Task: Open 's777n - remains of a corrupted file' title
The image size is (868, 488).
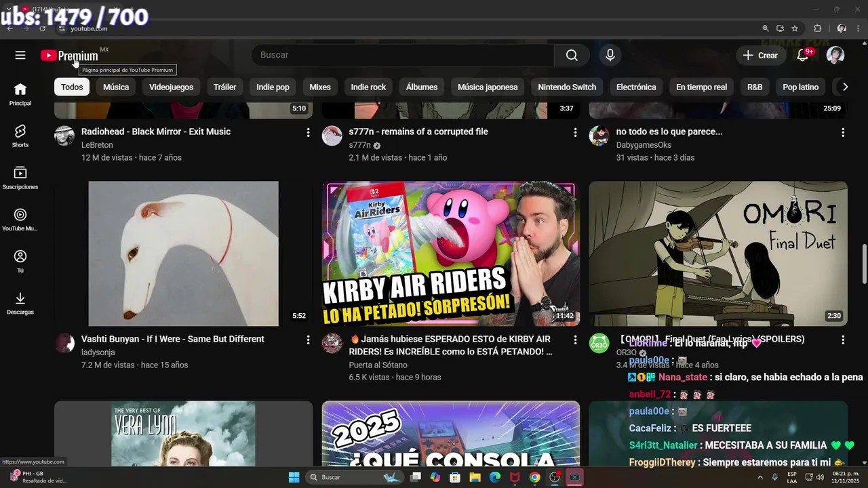Action: coord(418,131)
